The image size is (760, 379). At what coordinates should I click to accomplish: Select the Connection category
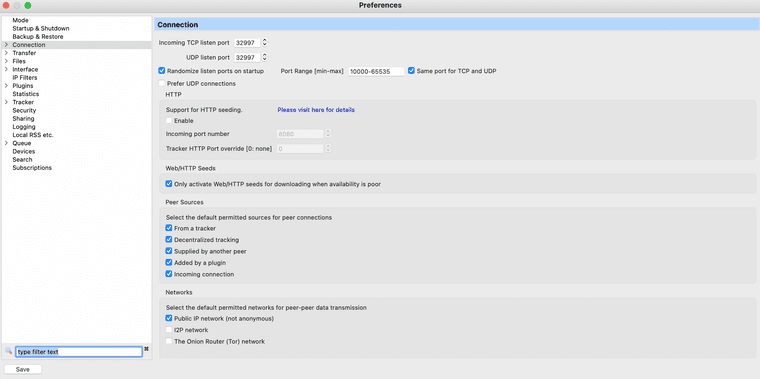[29, 45]
